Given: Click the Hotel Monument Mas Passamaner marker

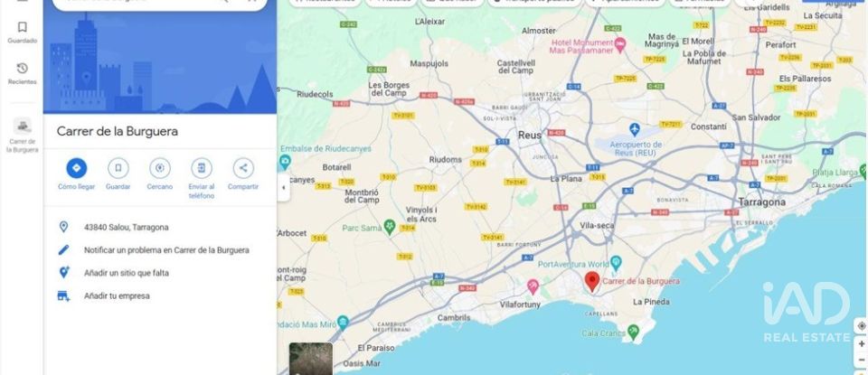Looking at the screenshot, I should point(620,43).
